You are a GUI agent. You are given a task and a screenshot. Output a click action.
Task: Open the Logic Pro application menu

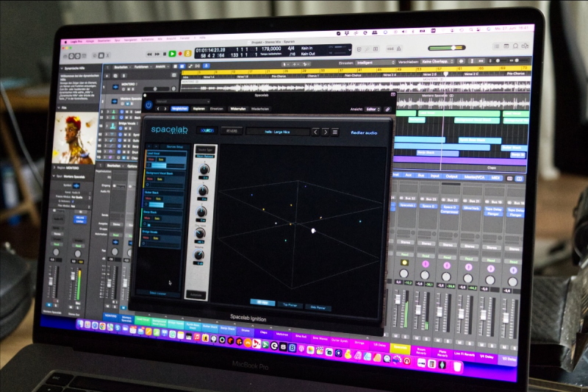pyautogui.click(x=76, y=41)
